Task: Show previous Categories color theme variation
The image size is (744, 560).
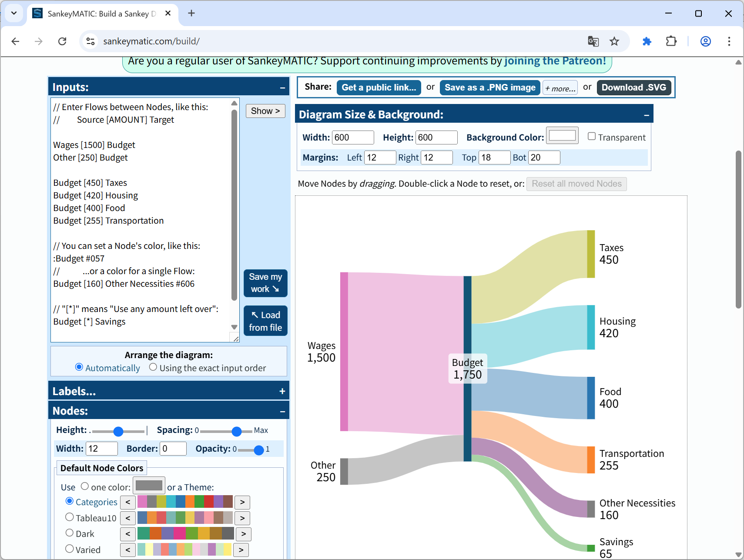Action: click(128, 502)
